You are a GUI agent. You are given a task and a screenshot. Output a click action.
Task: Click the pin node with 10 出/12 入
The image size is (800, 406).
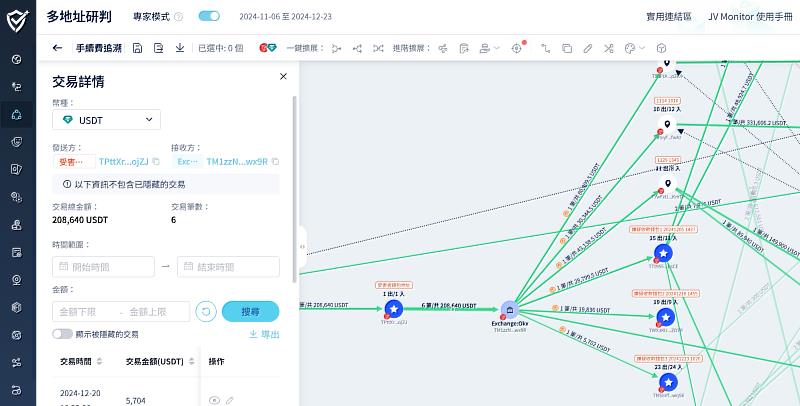tap(666, 124)
